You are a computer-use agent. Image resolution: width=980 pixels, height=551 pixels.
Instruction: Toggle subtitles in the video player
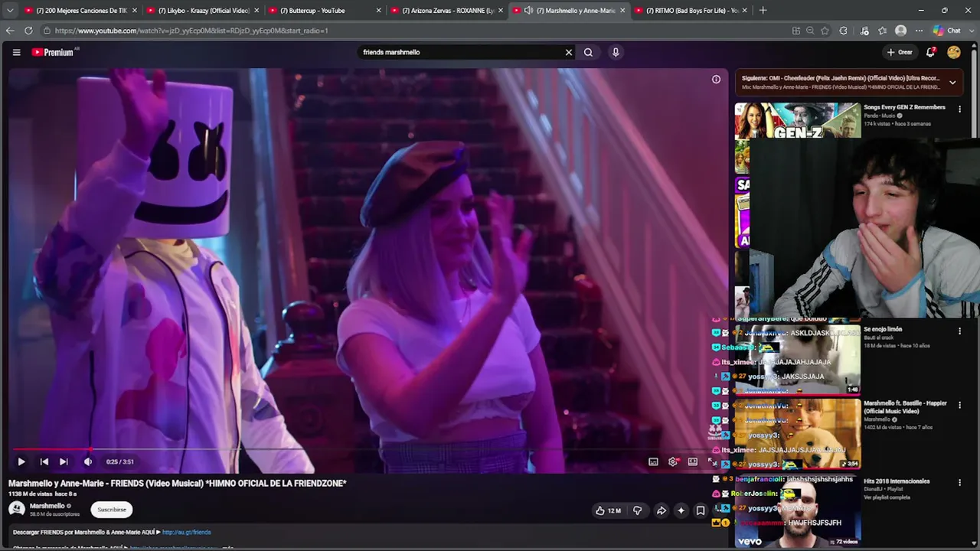[653, 461]
